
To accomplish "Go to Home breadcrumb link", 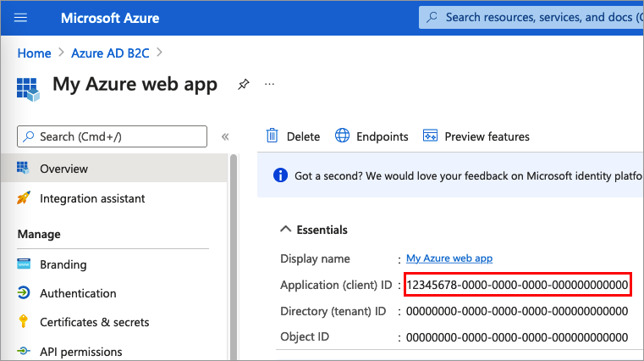I will (35, 53).
